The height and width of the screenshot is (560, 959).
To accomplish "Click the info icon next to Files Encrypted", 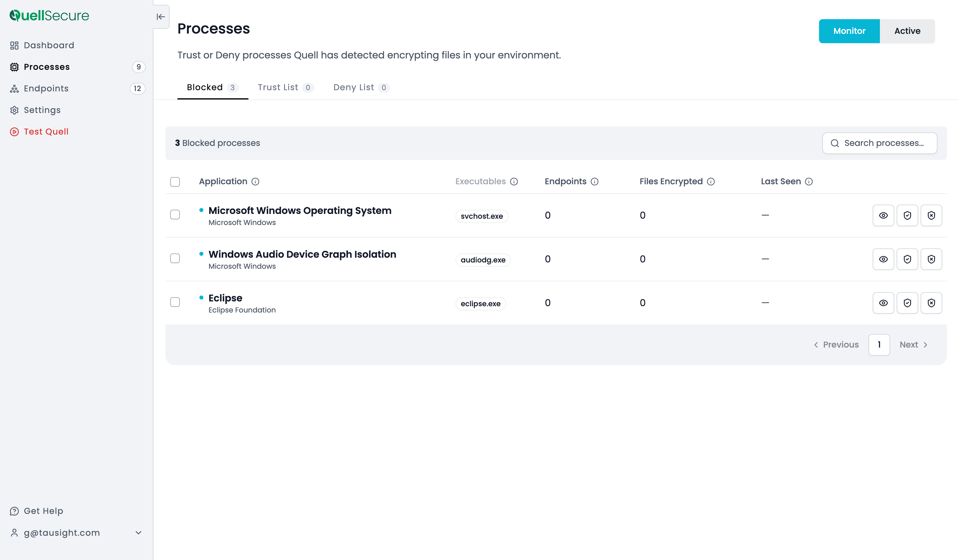I will click(x=711, y=182).
